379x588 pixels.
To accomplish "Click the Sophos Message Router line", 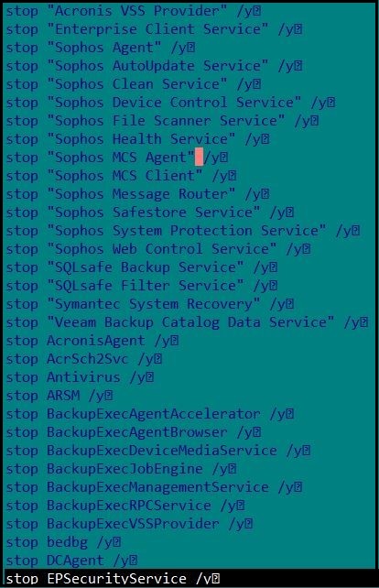I will click(137, 194).
